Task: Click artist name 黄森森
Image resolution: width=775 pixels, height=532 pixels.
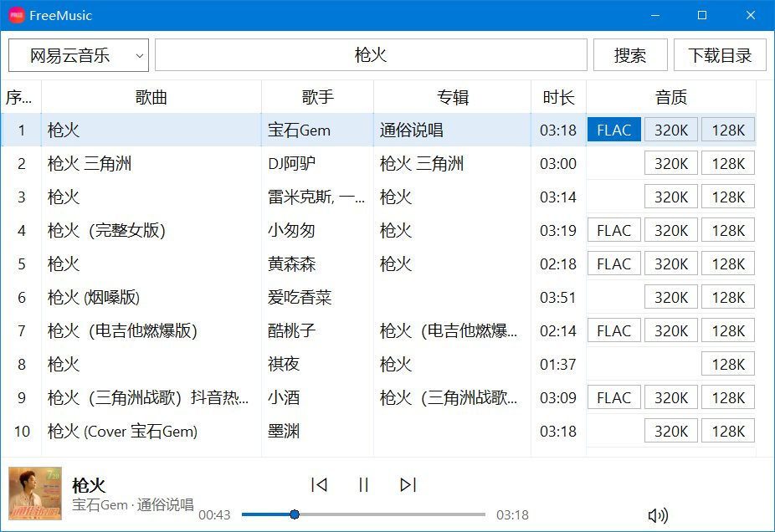Action: (x=291, y=263)
